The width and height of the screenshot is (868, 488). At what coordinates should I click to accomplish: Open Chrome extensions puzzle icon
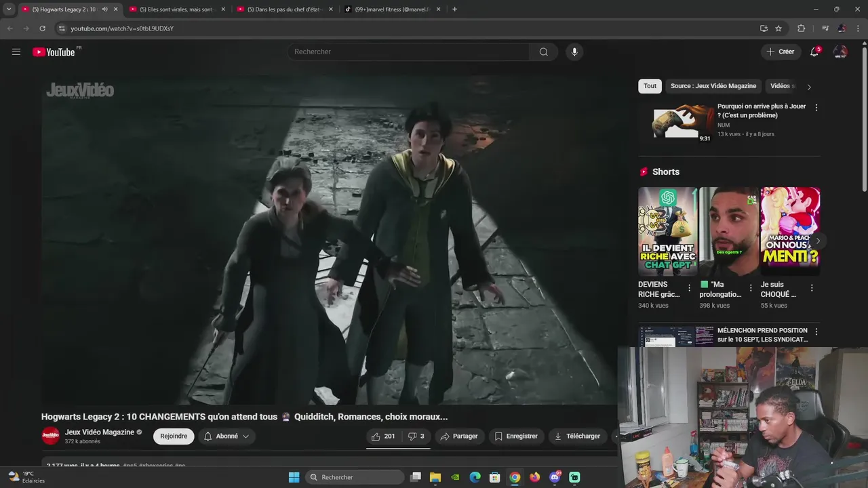pos(801,28)
